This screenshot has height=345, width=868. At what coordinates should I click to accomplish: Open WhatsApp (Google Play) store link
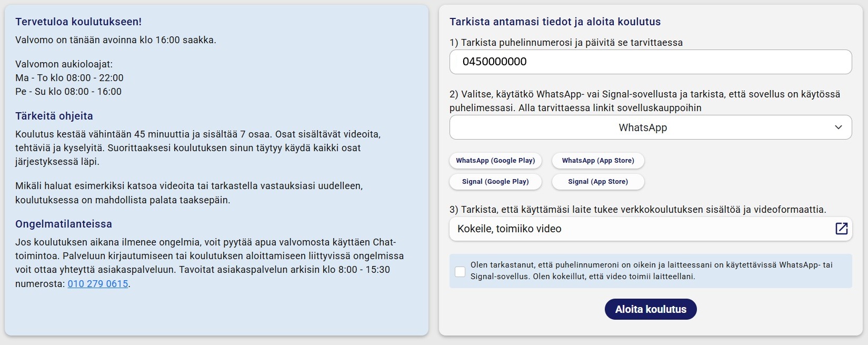point(495,161)
